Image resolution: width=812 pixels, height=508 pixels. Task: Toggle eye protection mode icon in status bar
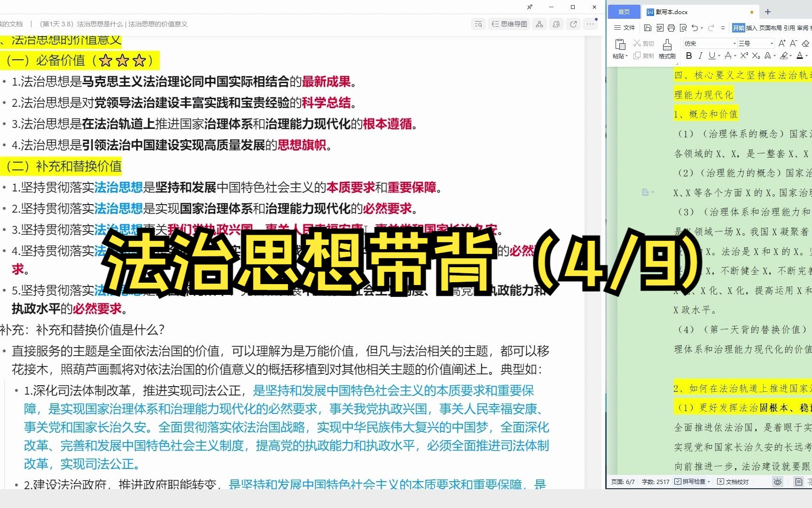[x=778, y=482]
